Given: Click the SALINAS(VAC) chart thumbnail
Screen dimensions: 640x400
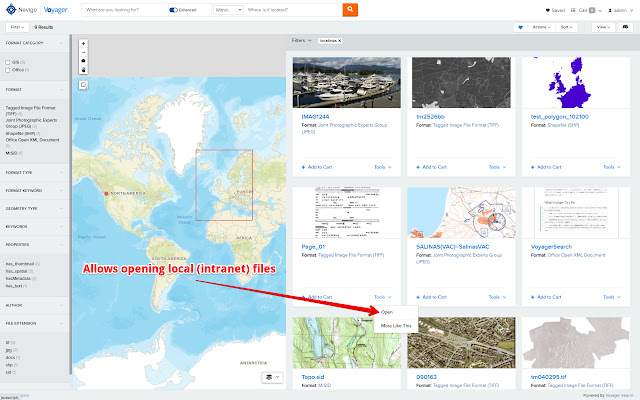Looking at the screenshot, I should 461,213.
